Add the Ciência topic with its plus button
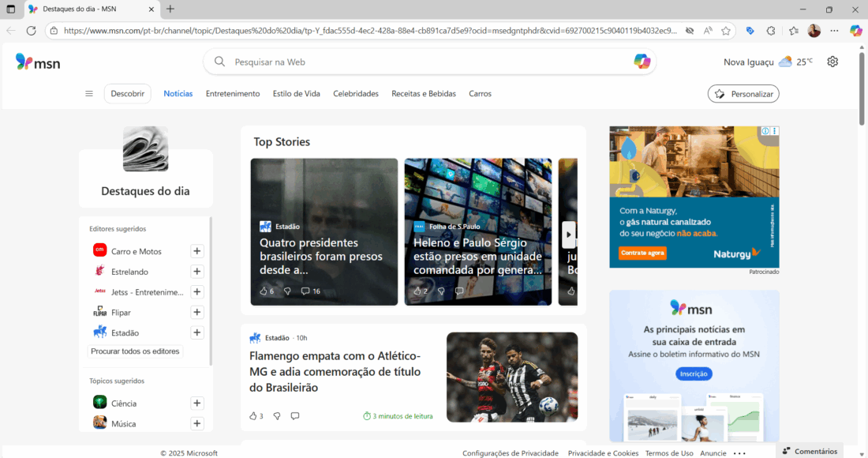 point(197,403)
